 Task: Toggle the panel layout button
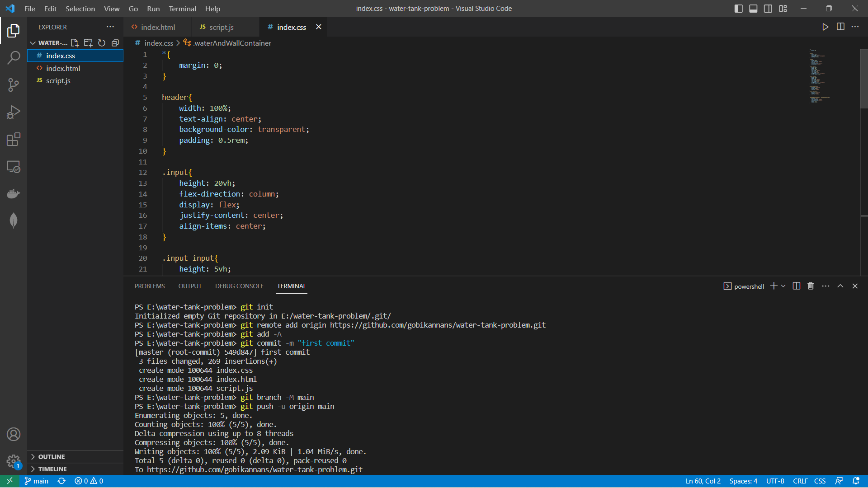(753, 9)
